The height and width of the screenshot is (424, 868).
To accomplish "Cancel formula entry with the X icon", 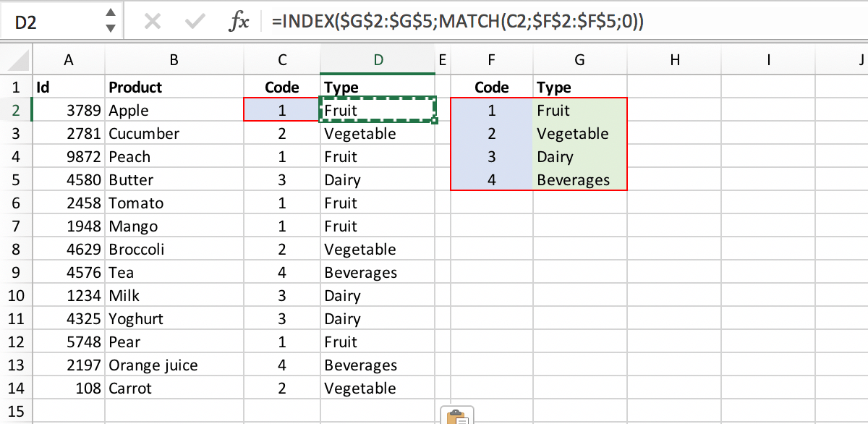I will (153, 20).
